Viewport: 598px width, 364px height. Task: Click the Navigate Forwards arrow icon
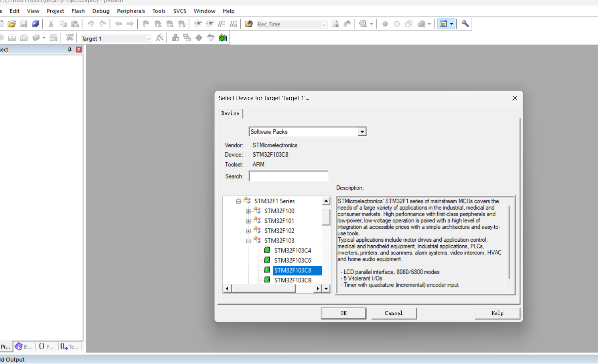(130, 24)
